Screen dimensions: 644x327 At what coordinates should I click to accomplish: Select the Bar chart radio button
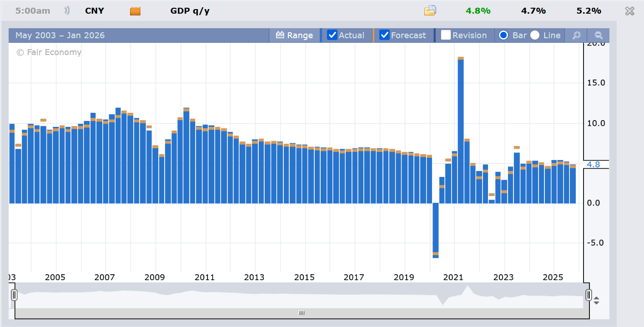click(503, 35)
